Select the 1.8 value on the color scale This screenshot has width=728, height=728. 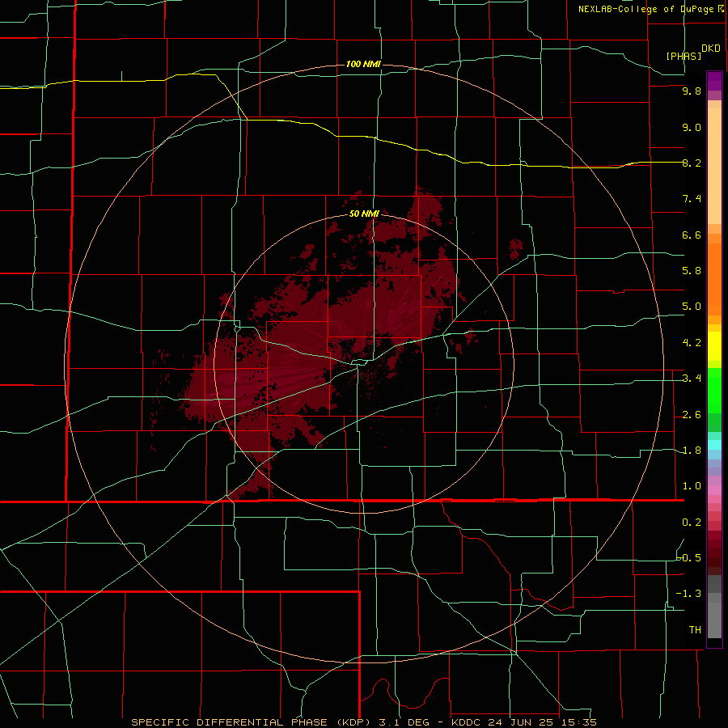click(x=692, y=451)
